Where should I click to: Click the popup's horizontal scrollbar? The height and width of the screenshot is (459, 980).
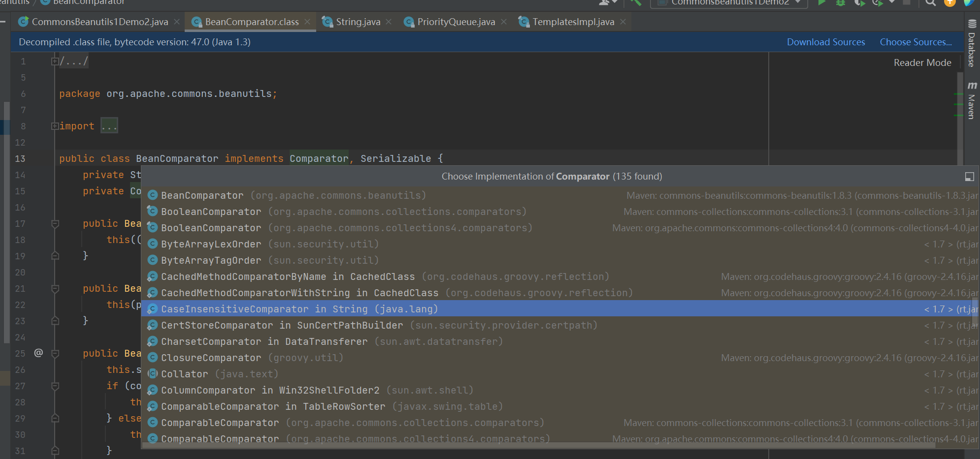tap(539, 445)
